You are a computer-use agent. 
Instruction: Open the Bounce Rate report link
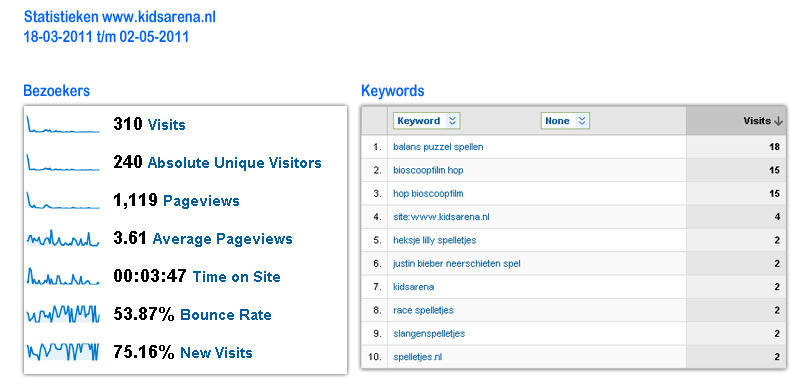pos(226,314)
